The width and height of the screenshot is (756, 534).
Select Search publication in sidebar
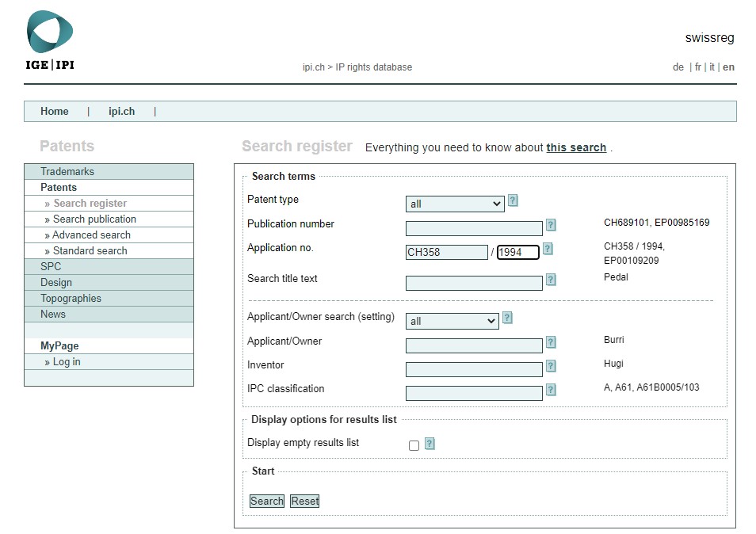pos(109,219)
